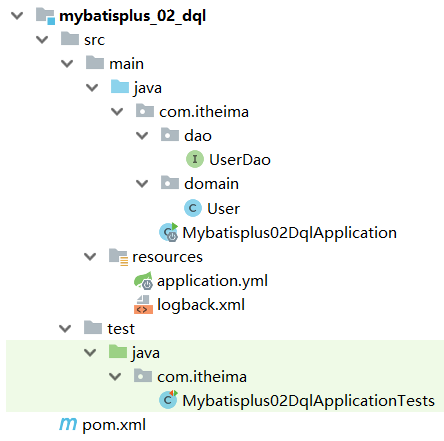Select the pom.xml file label
The image size is (444, 441).
[x=114, y=425]
